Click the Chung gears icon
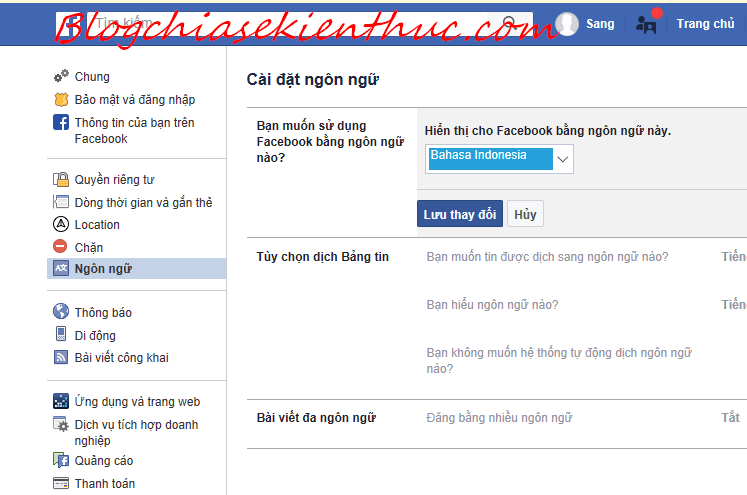The height and width of the screenshot is (495, 747). click(61, 76)
